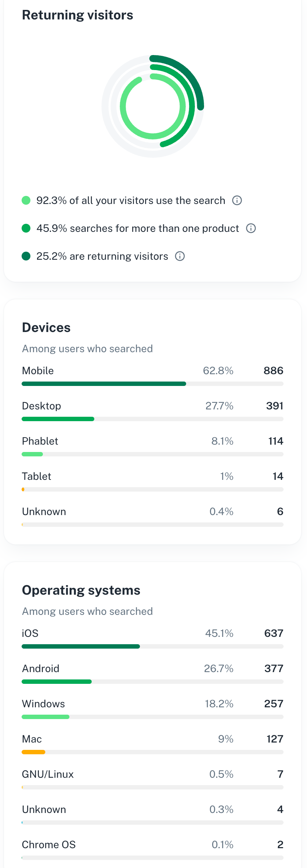The height and width of the screenshot is (868, 307).
Task: Click the Windows progress bar
Action: pyautogui.click(x=152, y=717)
